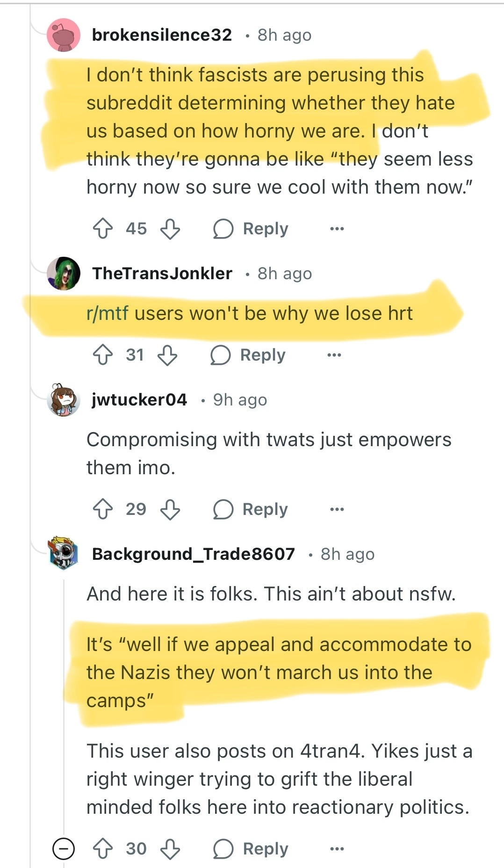Upvote TheTransJonkler's comment
504x868 pixels.
[x=103, y=355]
